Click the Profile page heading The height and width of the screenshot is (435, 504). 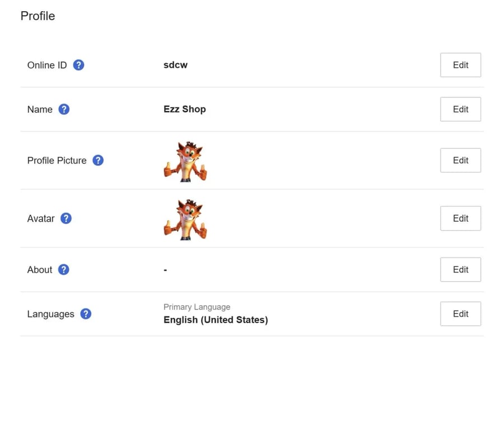(x=38, y=16)
